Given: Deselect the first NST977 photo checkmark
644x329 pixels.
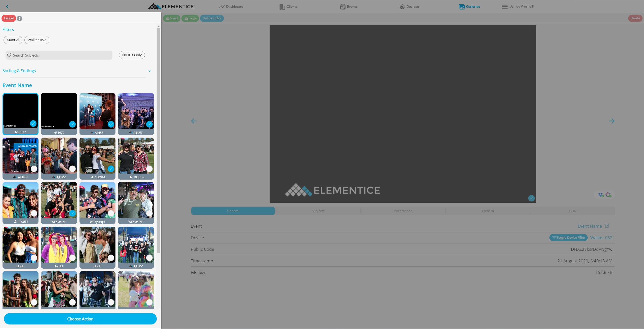Looking at the screenshot, I should 33,124.
